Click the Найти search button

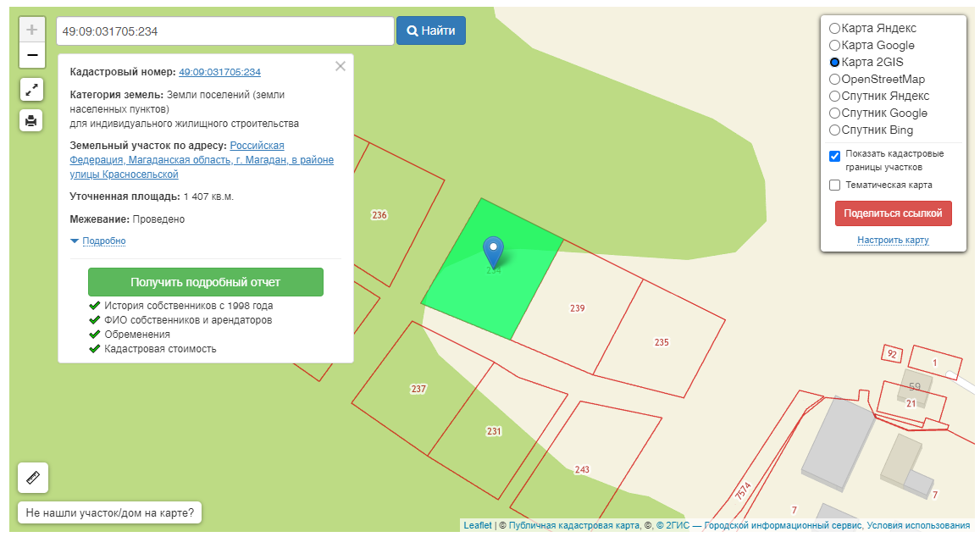[x=430, y=31]
